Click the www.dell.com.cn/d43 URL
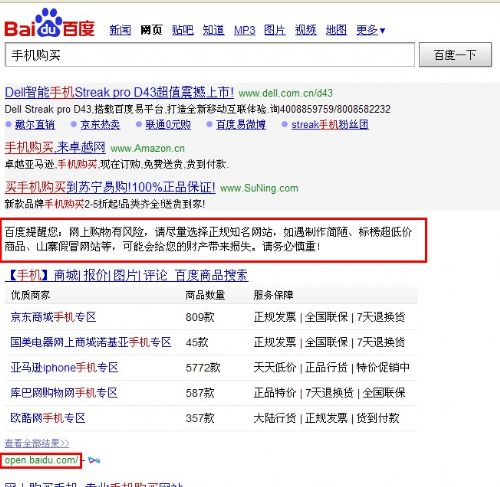 285,93
